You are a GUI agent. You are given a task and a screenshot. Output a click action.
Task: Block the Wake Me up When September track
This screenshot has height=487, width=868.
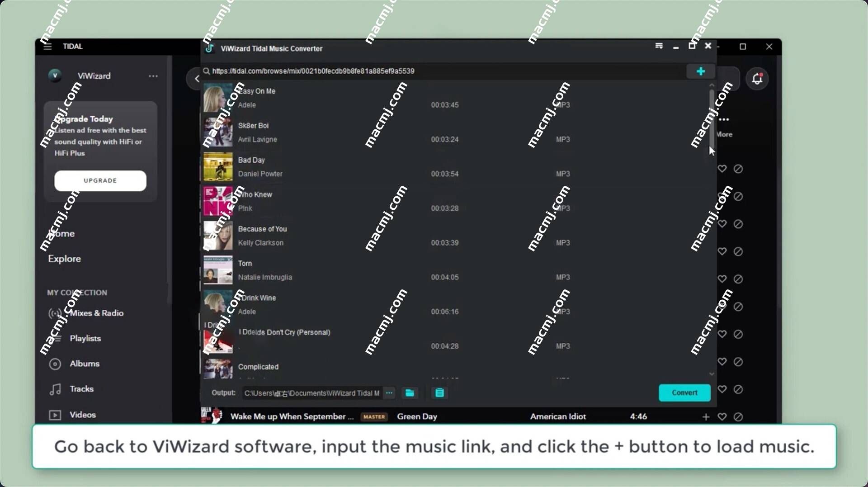pos(738,417)
